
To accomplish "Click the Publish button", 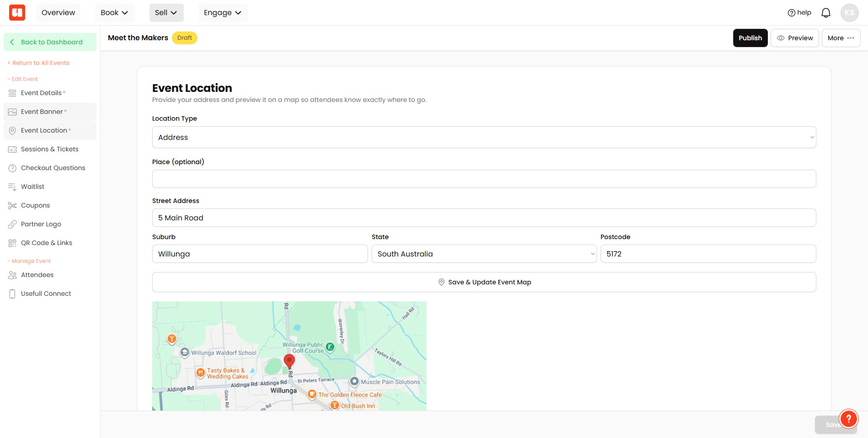I will coord(750,38).
